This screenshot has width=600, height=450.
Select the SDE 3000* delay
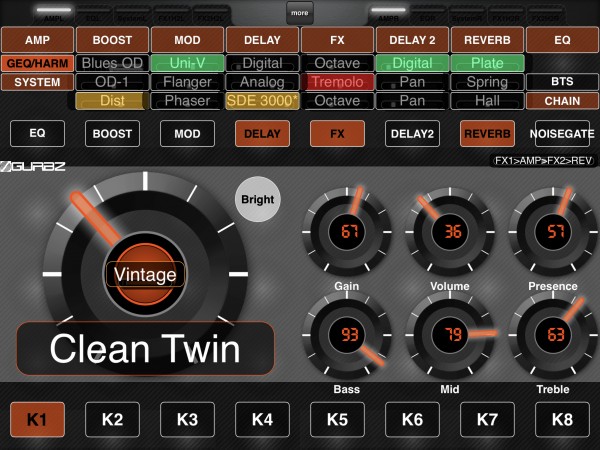pyautogui.click(x=262, y=101)
